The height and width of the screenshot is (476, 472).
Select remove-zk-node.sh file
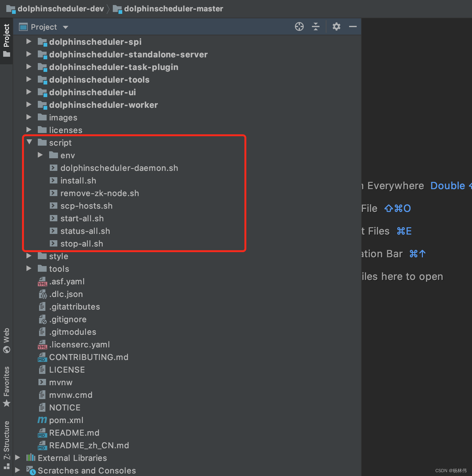100,193
